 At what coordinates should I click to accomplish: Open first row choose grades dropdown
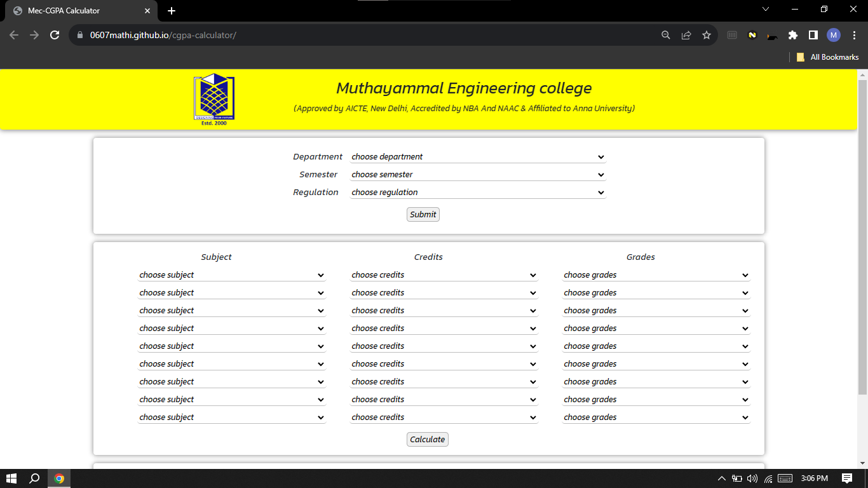[x=656, y=275]
